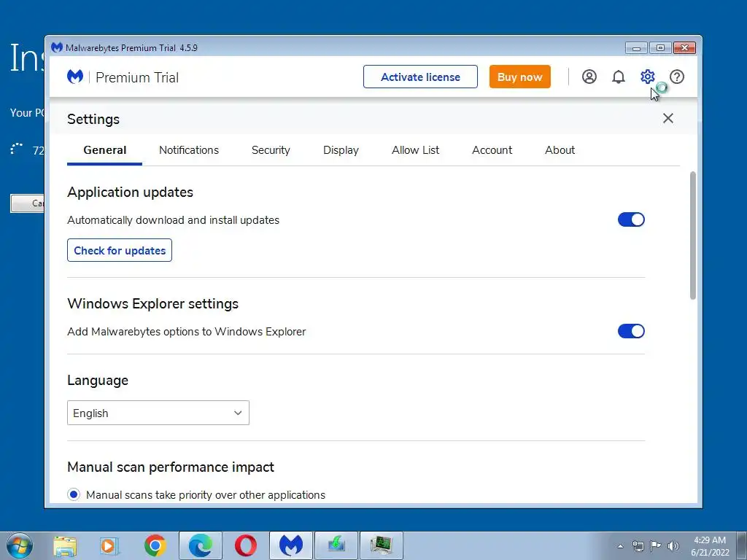Switch to the General tab
The image size is (747, 560).
coord(105,150)
